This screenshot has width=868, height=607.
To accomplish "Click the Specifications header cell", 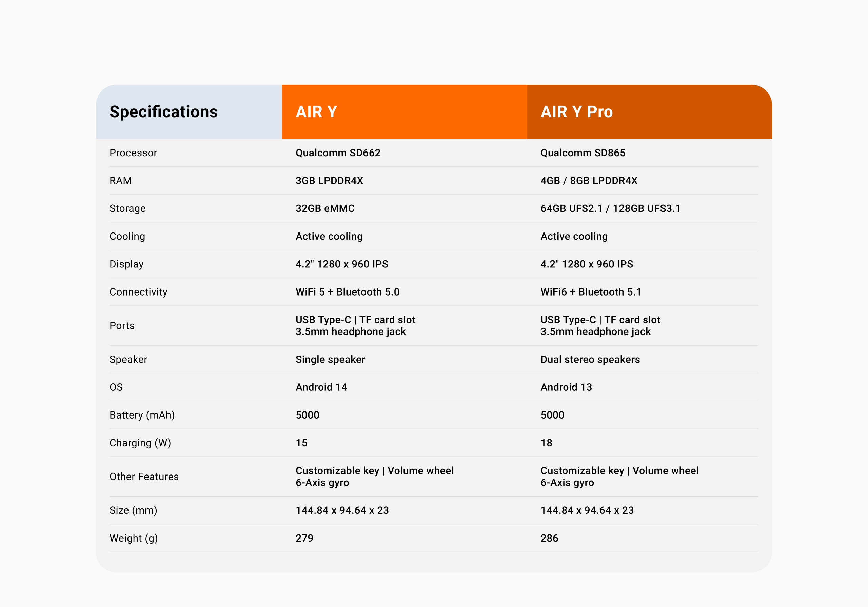I will point(189,112).
